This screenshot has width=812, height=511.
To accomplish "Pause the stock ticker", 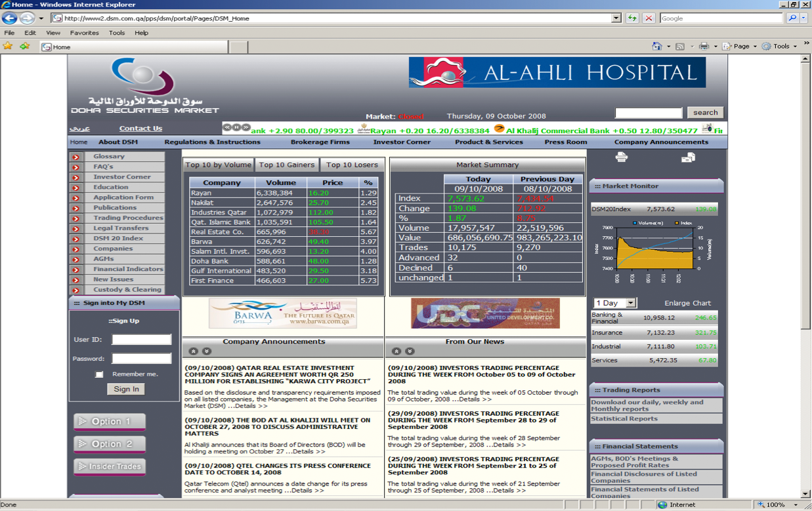I will point(236,127).
